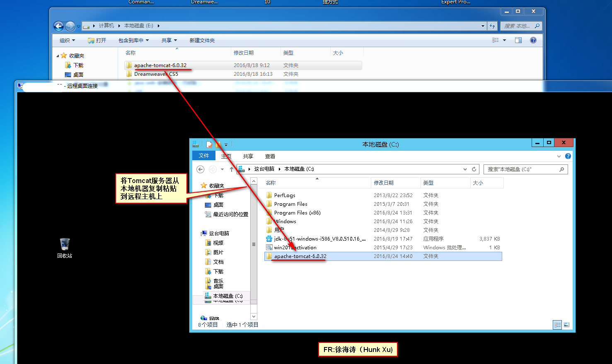Open the 包含到库中 dropdown
This screenshot has height=364, width=612.
click(x=133, y=40)
